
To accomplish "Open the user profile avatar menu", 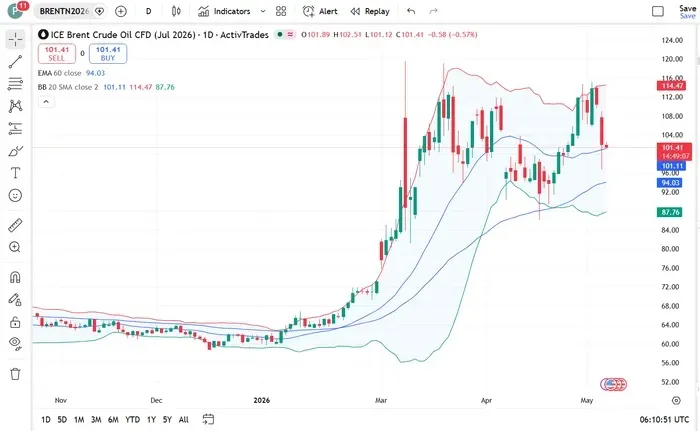I will tap(16, 10).
